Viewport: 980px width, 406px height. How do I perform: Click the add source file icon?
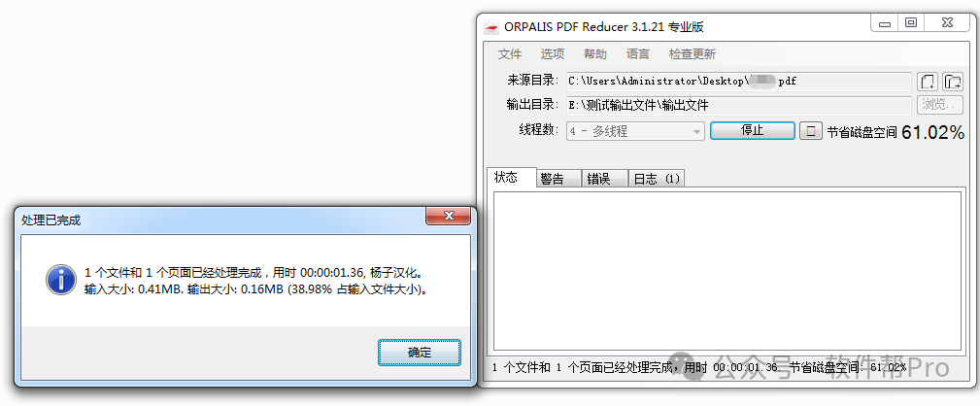point(929,82)
